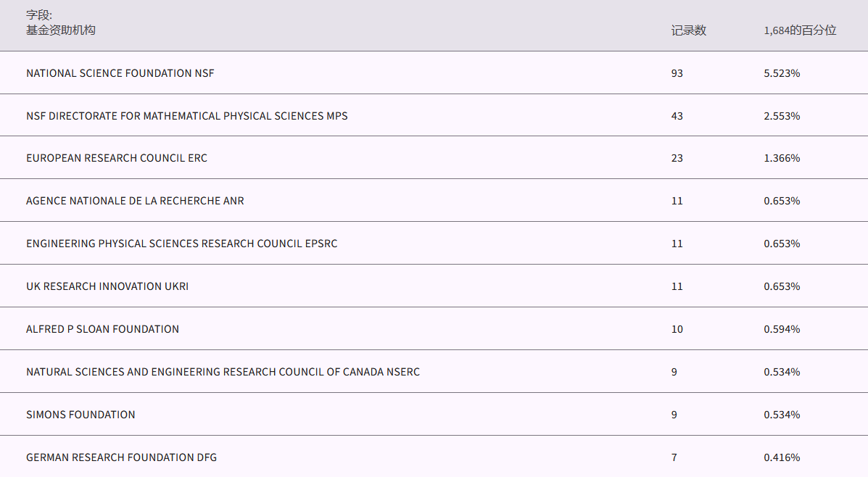868x477 pixels.
Task: Click the Simons Foundation entry
Action: [x=80, y=415]
